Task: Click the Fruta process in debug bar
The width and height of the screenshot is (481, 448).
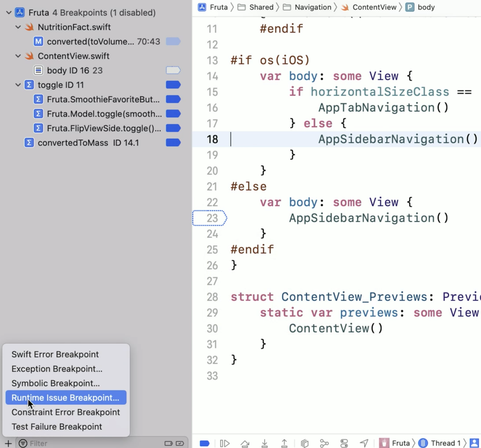Action: pos(395,443)
